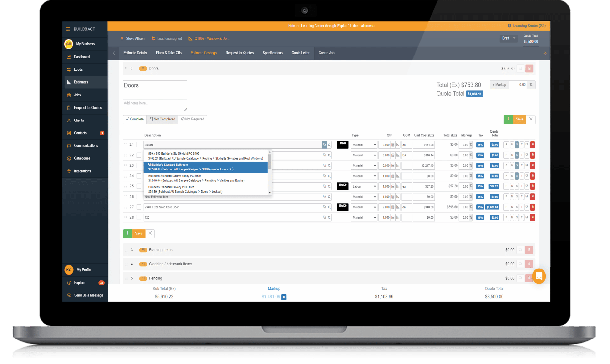Open the Labour type dropdown on row 2.5

[364, 186]
